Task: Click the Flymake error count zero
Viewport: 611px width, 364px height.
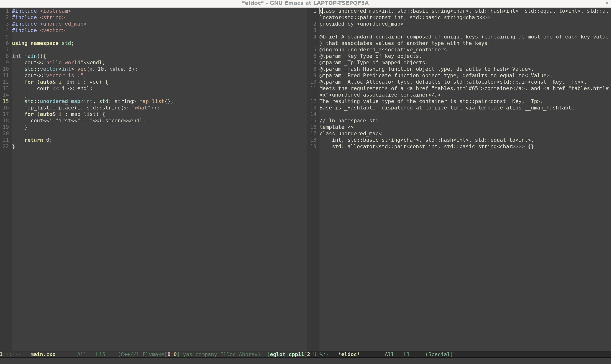Action: (169, 354)
